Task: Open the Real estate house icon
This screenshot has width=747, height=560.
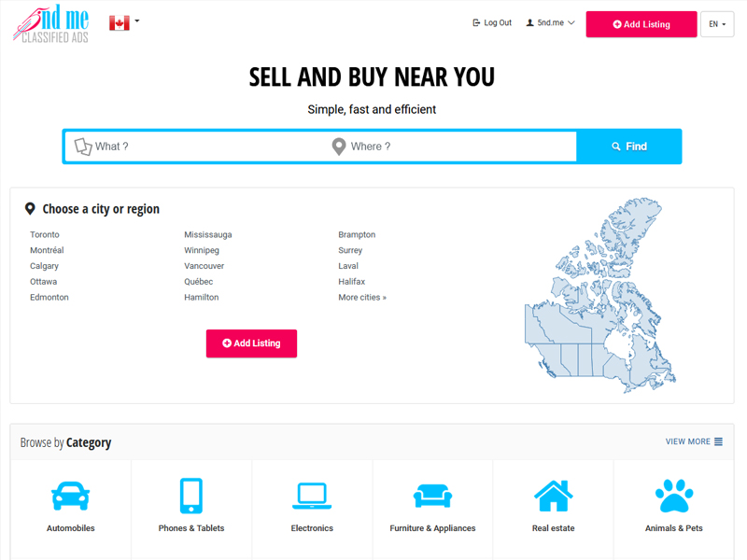Action: [553, 495]
